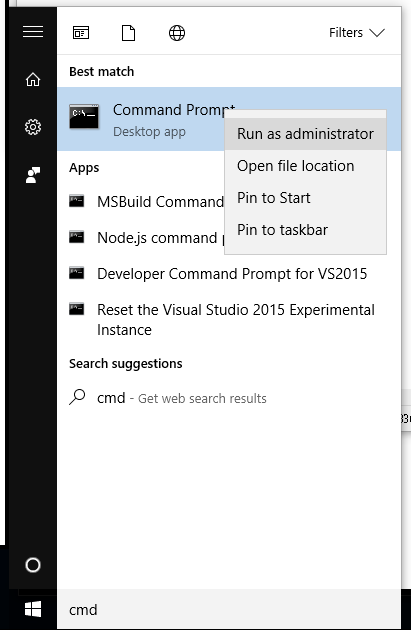This screenshot has width=411, height=630.
Task: Click the Developer Command Prompt for VS2015 icon
Action: (x=76, y=273)
